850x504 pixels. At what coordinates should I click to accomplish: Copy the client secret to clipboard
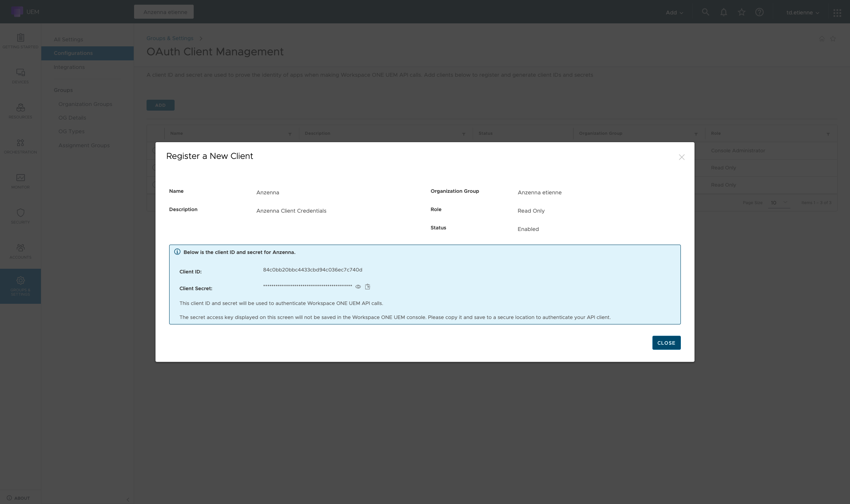(x=368, y=287)
